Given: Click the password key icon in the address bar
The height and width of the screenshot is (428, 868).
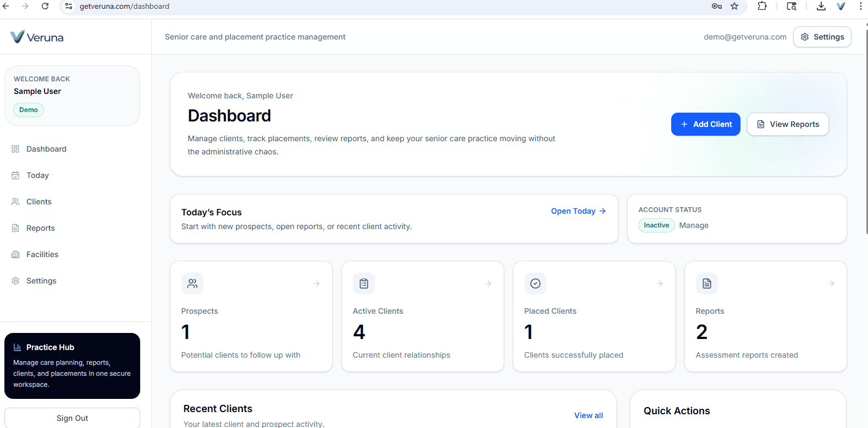Looking at the screenshot, I should [x=716, y=6].
